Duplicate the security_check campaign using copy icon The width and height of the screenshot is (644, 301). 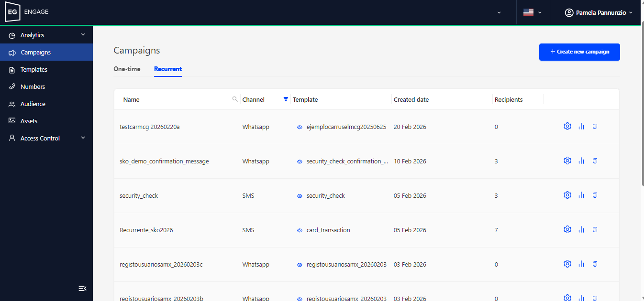point(595,195)
